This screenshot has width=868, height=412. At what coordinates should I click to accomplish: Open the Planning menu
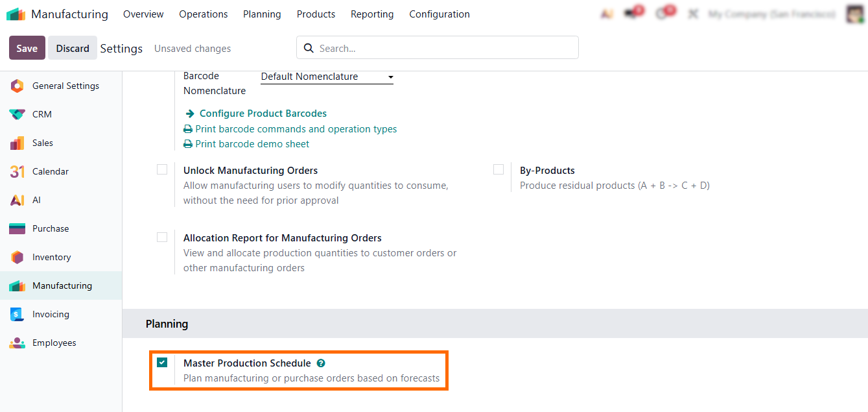(262, 14)
